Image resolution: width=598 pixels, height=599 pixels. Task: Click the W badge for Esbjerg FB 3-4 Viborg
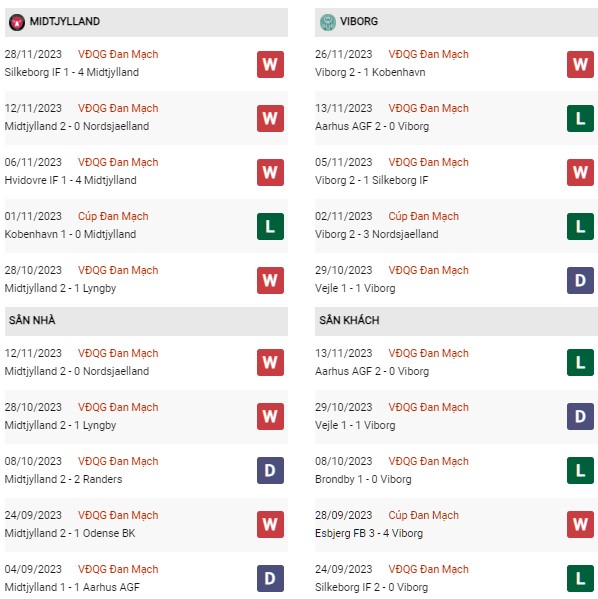coord(580,524)
